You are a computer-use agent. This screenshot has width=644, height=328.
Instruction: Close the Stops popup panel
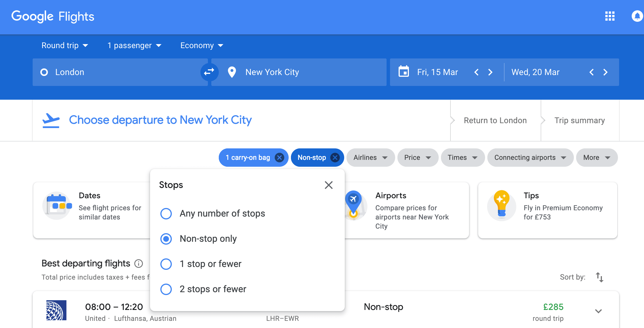pos(328,185)
